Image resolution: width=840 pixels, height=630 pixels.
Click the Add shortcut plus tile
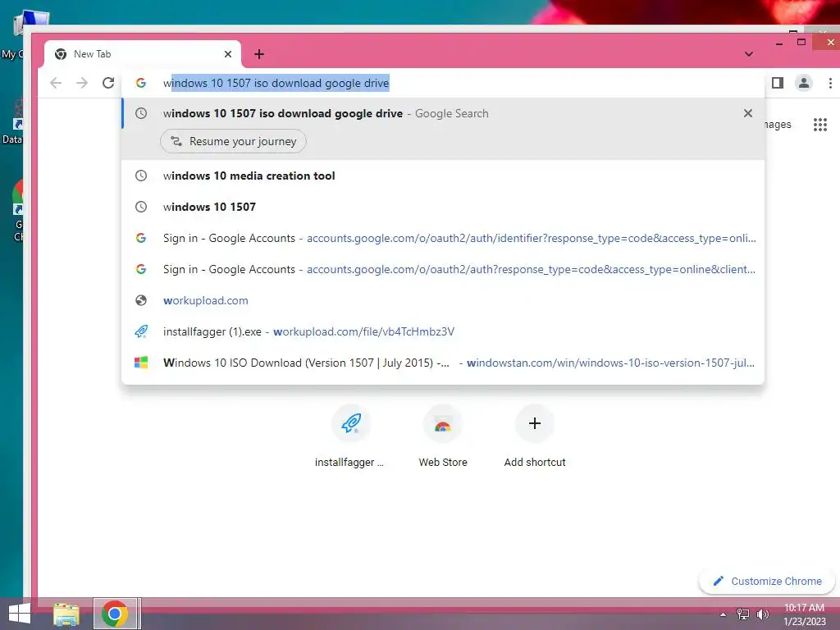coord(535,437)
